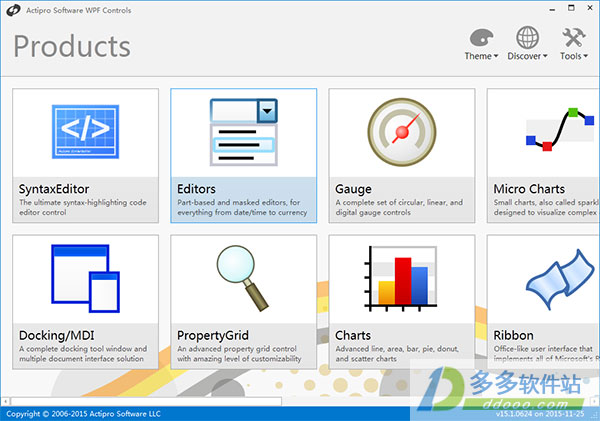Screen dimensions: 600x421
Task: Click the Docking/MDI windows icon
Action: pyautogui.click(x=85, y=279)
